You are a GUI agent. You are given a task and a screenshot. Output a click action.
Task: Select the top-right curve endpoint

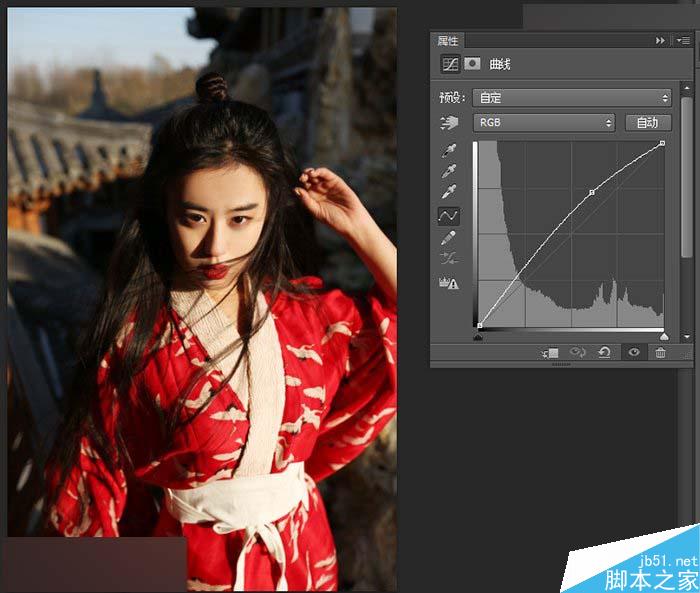pyautogui.click(x=662, y=143)
